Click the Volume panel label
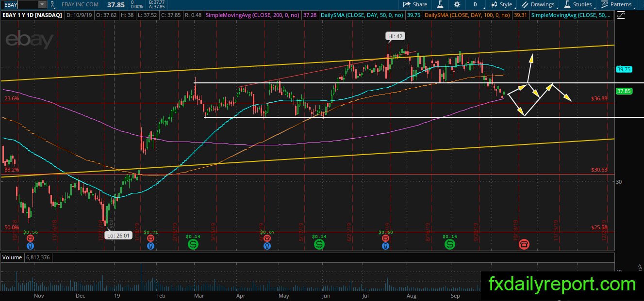The image size is (644, 301). 11,257
